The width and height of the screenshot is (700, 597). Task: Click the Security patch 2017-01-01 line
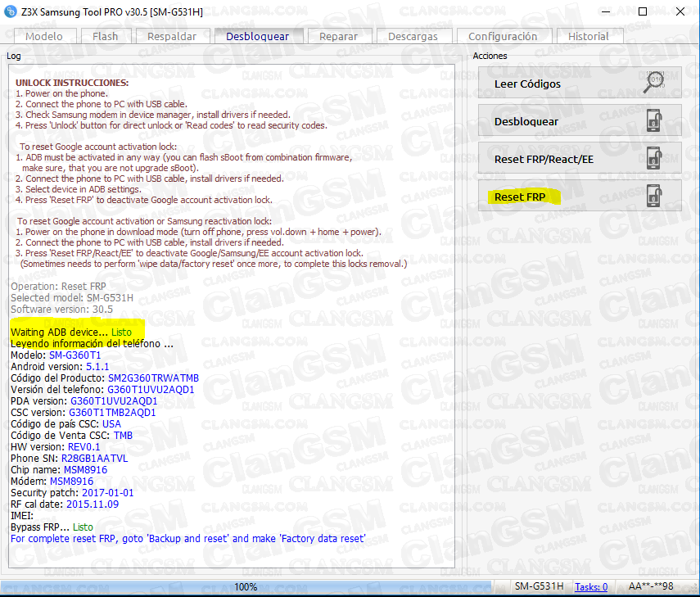pyautogui.click(x=72, y=492)
